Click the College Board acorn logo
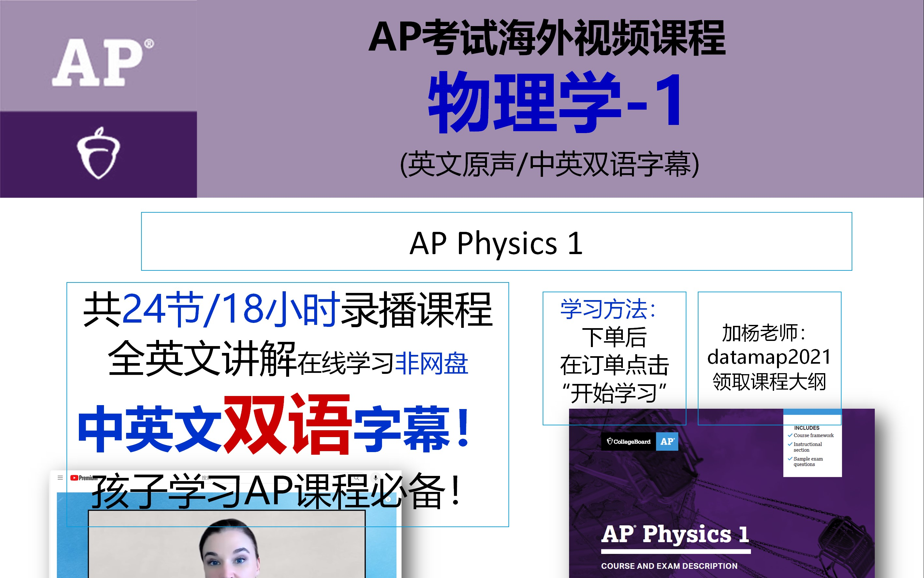 pyautogui.click(x=98, y=153)
